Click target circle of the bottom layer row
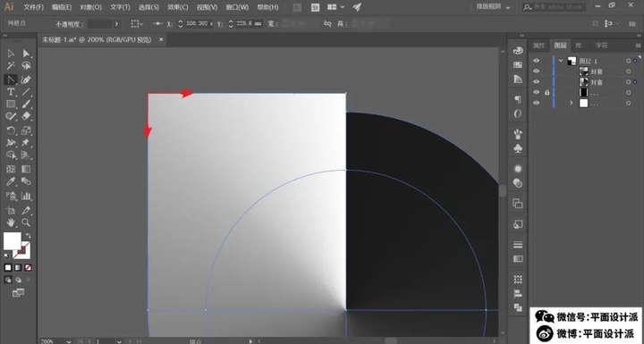 629,103
